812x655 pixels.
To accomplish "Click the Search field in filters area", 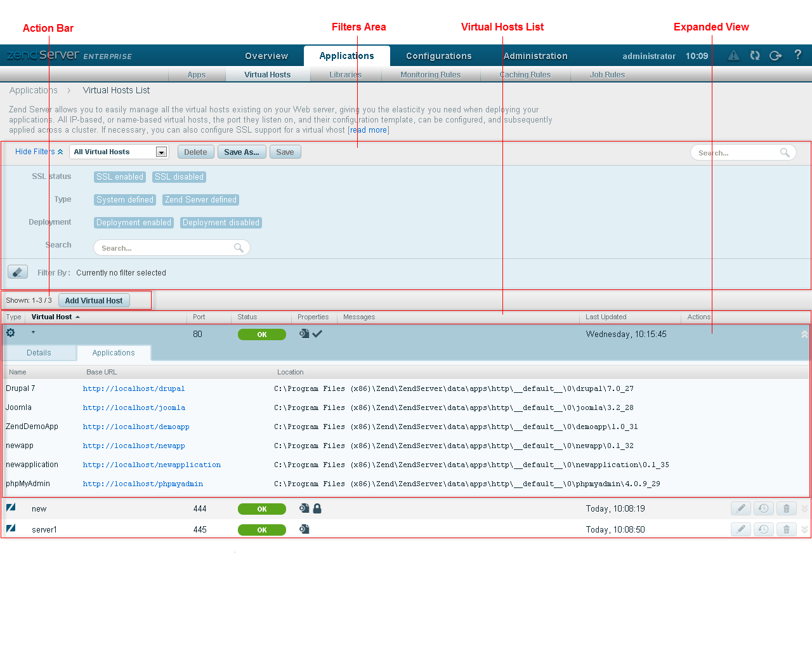I will pyautogui.click(x=166, y=248).
